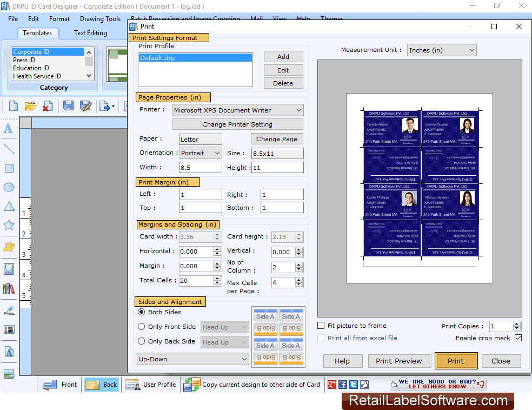Click the Change Page button
Viewport: 532px width, 410px height.
coord(277,139)
